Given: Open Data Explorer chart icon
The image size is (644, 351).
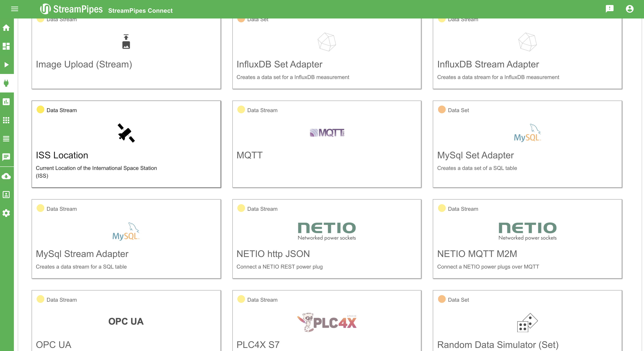Looking at the screenshot, I should (6, 102).
